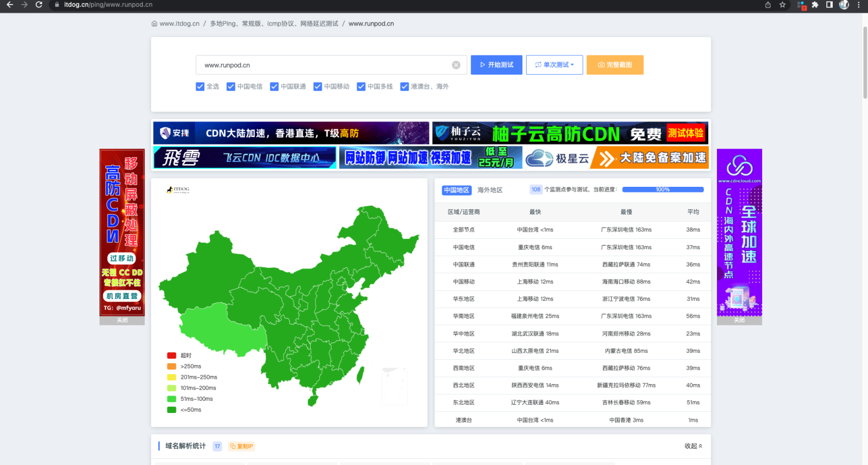Uncheck the 中国联通 checkbox
This screenshot has width=868, height=465.
click(x=274, y=87)
